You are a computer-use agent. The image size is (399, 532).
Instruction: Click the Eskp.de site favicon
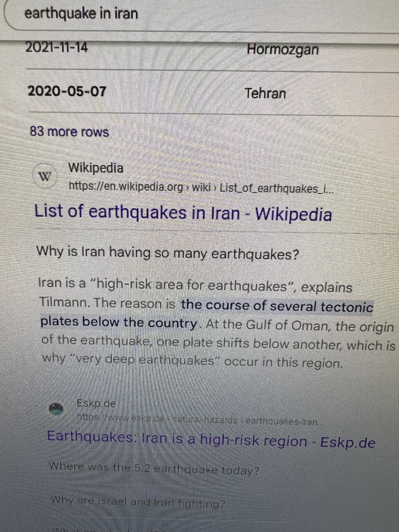[56, 408]
